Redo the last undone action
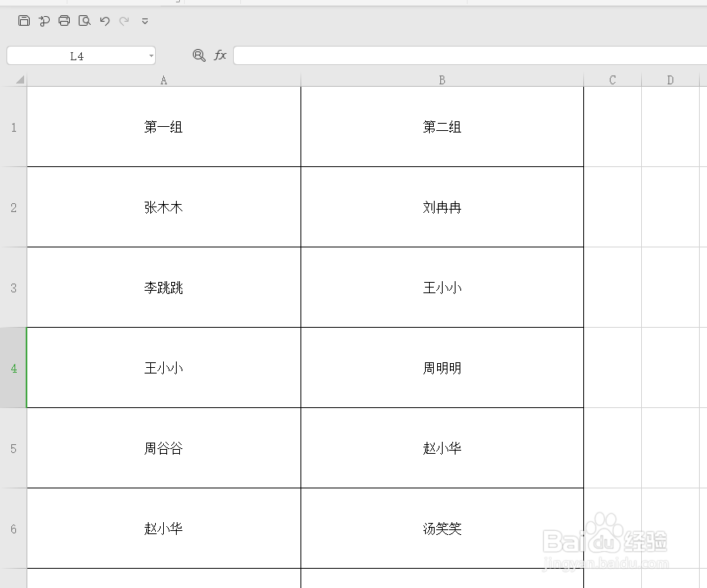The image size is (707, 588). [124, 21]
